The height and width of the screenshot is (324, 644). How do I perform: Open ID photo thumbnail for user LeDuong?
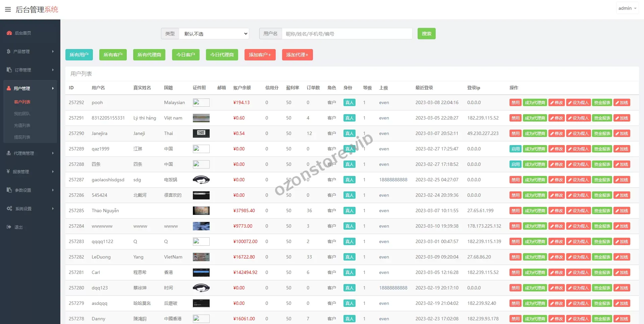201,257
